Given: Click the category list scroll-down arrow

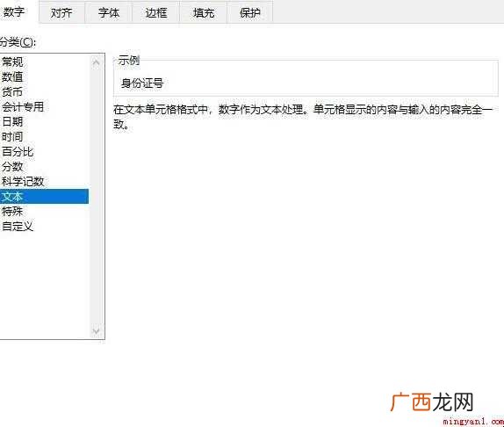Looking at the screenshot, I should pos(96,331).
